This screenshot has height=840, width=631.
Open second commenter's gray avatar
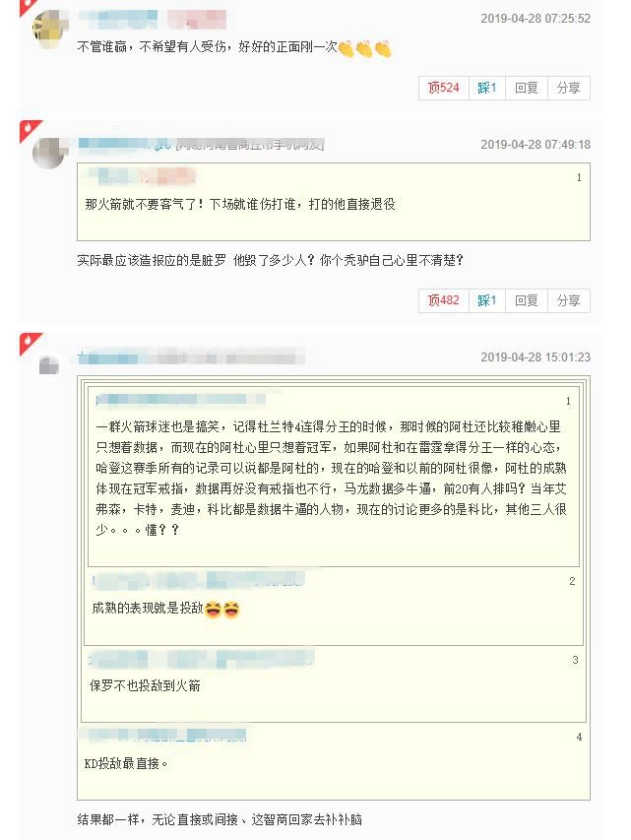(x=49, y=154)
